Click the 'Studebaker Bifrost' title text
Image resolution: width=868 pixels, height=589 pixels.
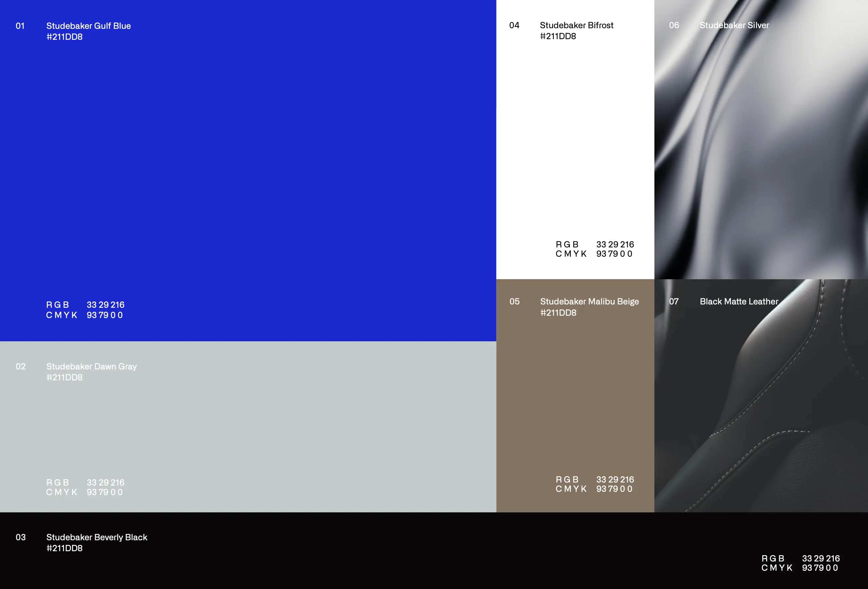coord(576,25)
